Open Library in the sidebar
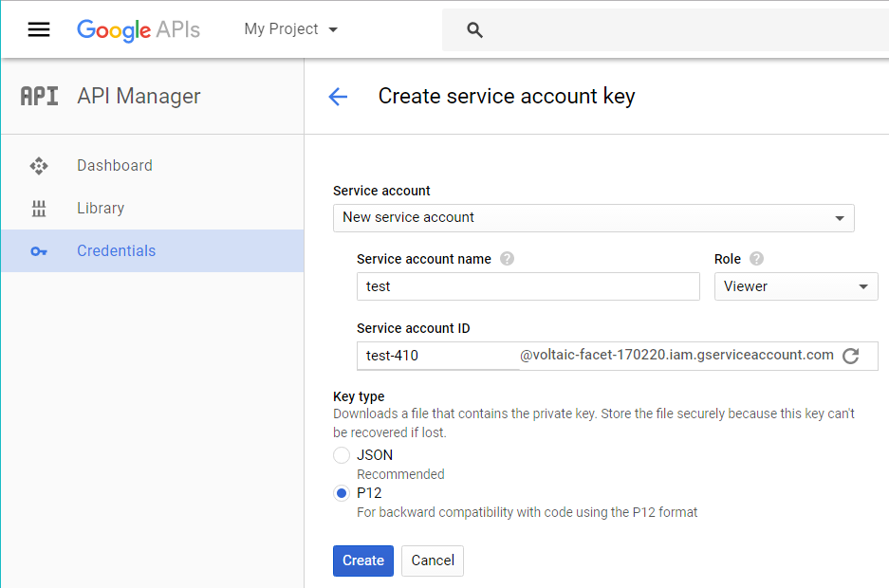The width and height of the screenshot is (889, 588). click(101, 209)
